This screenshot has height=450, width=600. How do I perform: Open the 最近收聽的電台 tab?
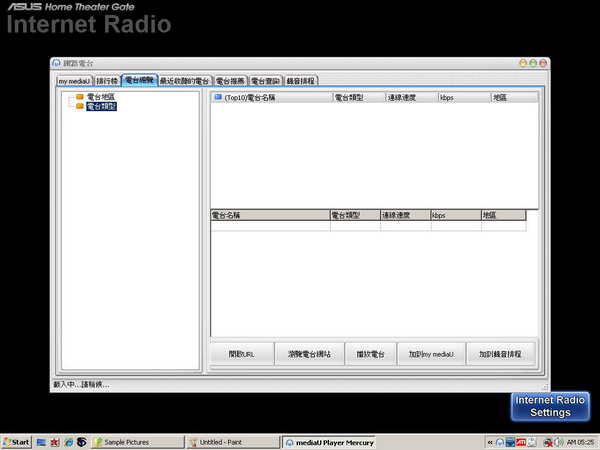point(185,81)
